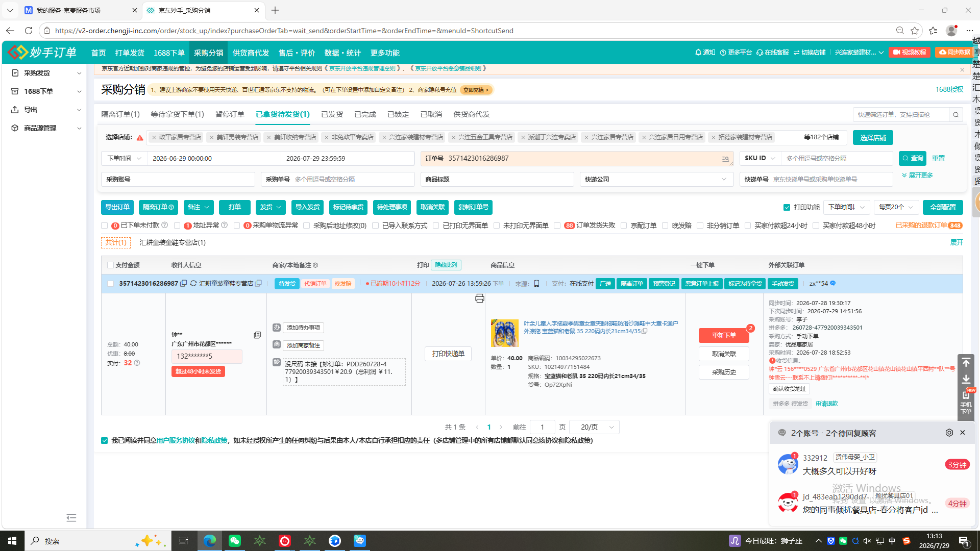Expand 1688下单 sidebar section
The image size is (980, 551).
[x=46, y=91]
